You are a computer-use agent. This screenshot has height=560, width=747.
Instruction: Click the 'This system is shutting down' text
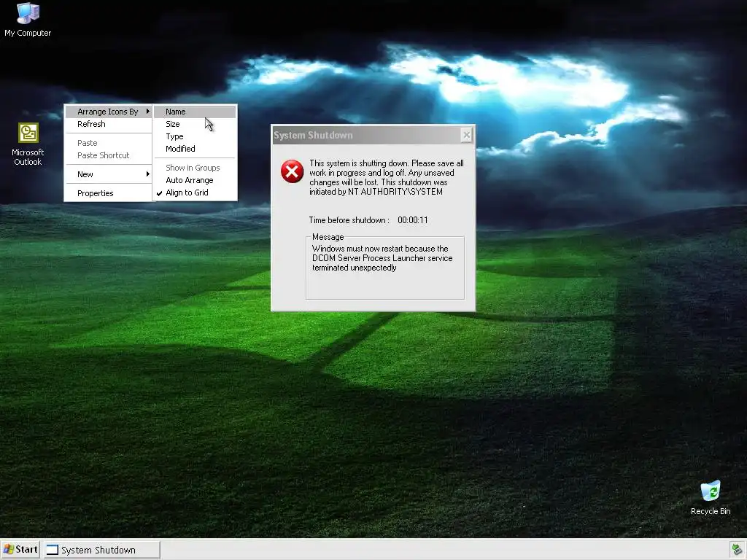click(387, 177)
